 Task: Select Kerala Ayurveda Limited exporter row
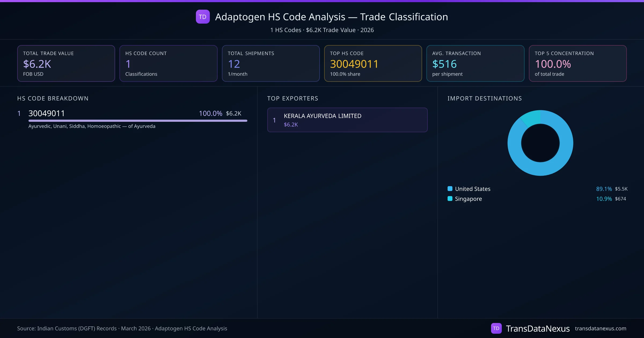pos(347,120)
